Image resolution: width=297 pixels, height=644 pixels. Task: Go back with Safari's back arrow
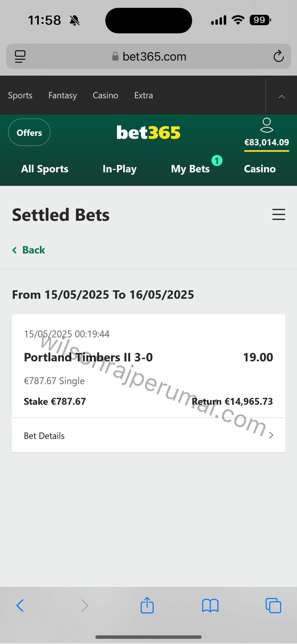pos(20,605)
